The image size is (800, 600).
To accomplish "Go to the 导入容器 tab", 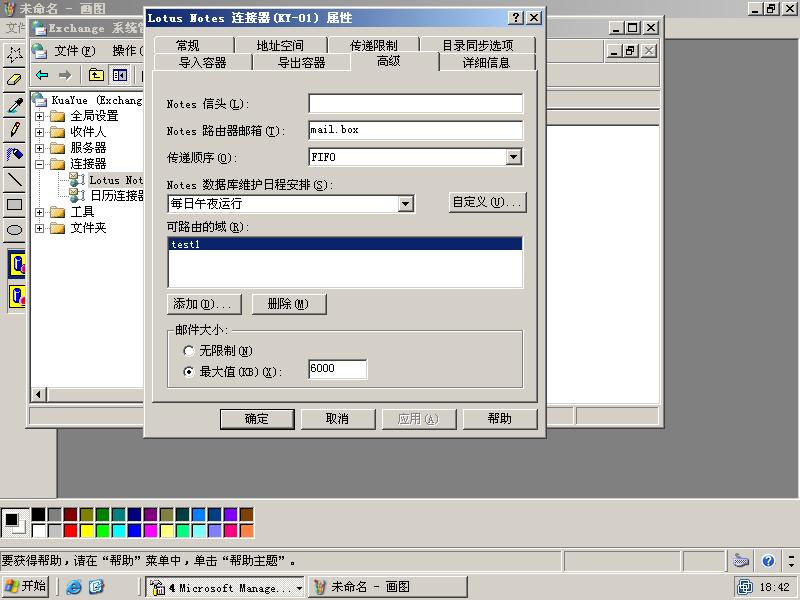I will (203, 62).
